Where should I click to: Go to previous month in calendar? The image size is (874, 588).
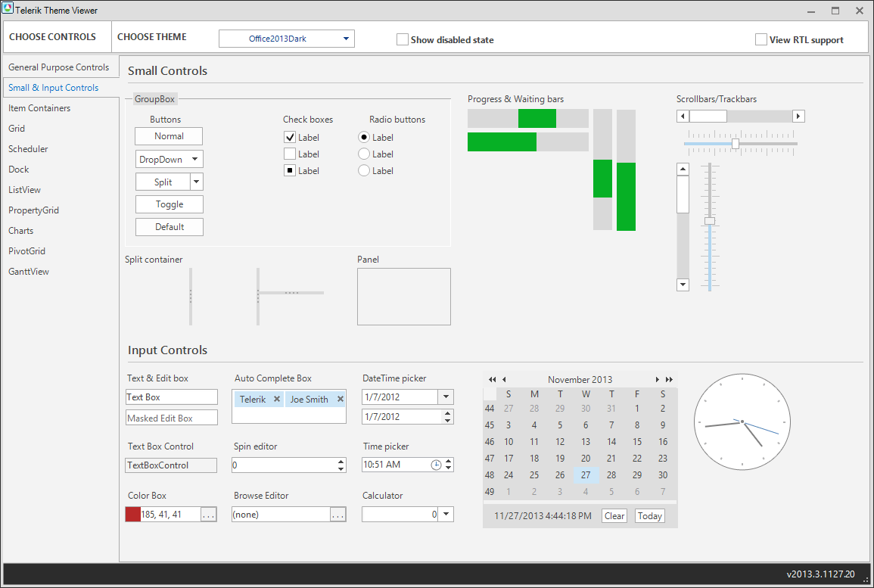(x=505, y=380)
